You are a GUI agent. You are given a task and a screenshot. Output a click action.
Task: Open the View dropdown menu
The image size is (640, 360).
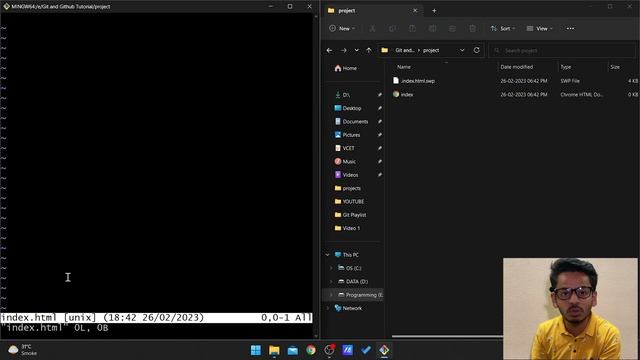539,29
